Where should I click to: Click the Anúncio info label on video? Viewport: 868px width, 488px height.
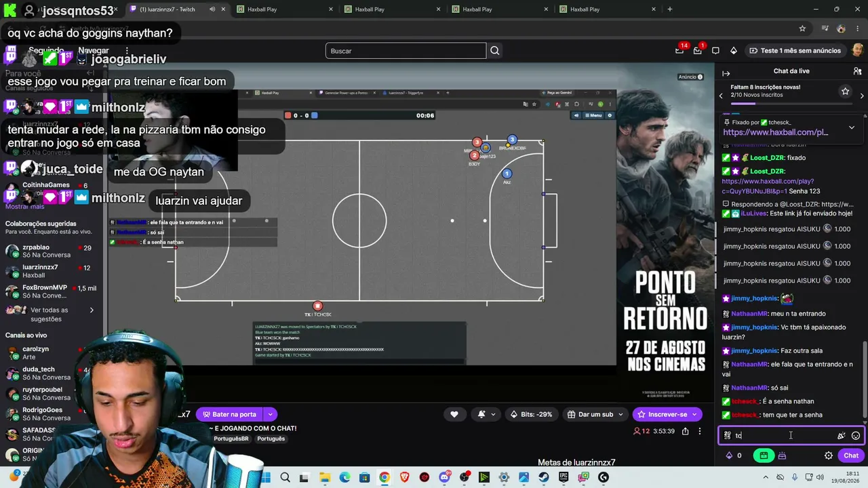pyautogui.click(x=690, y=77)
